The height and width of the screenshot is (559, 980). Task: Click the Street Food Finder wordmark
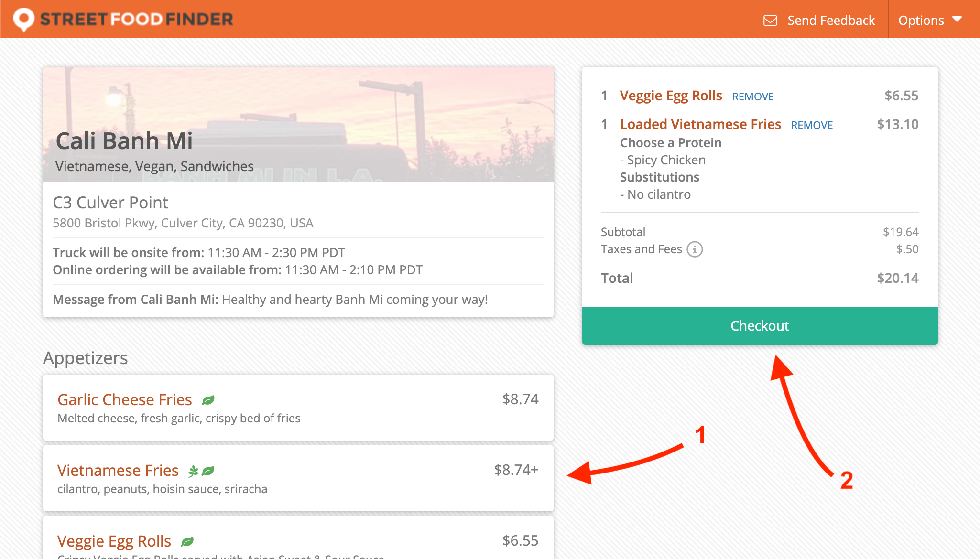point(137,19)
